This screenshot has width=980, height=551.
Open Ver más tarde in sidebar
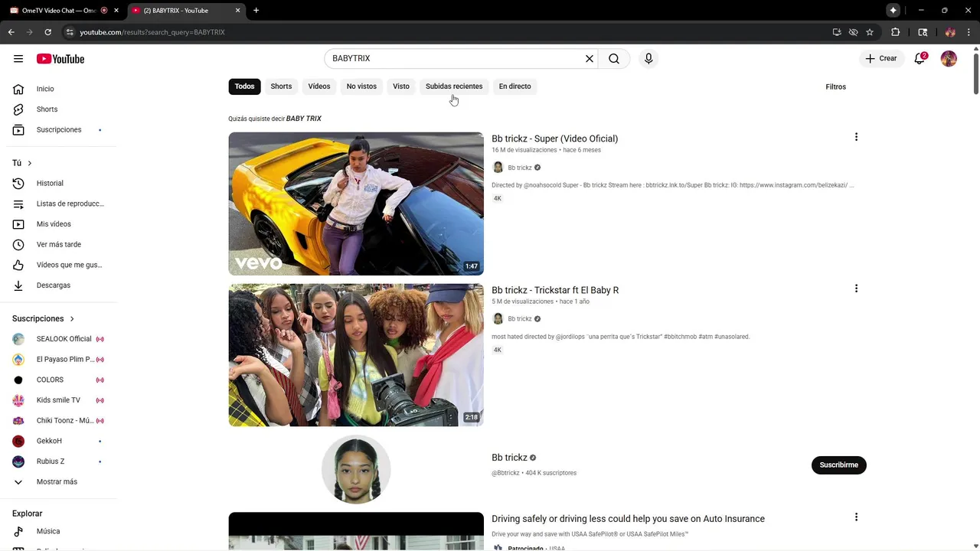58,245
